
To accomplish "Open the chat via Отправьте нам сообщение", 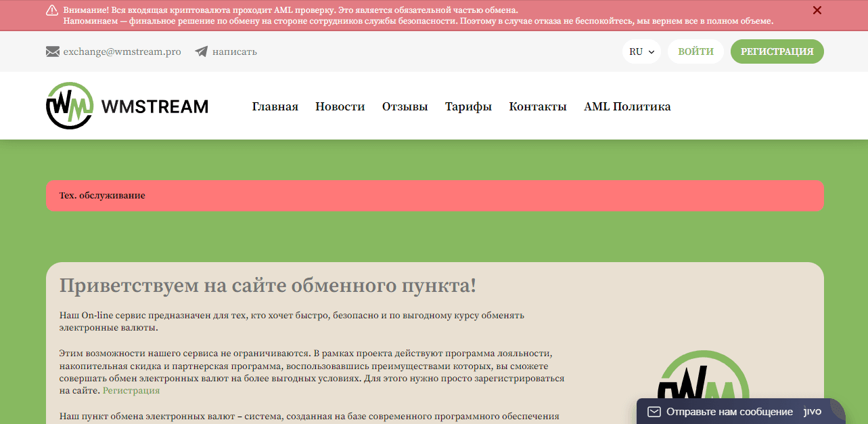I will click(x=729, y=411).
